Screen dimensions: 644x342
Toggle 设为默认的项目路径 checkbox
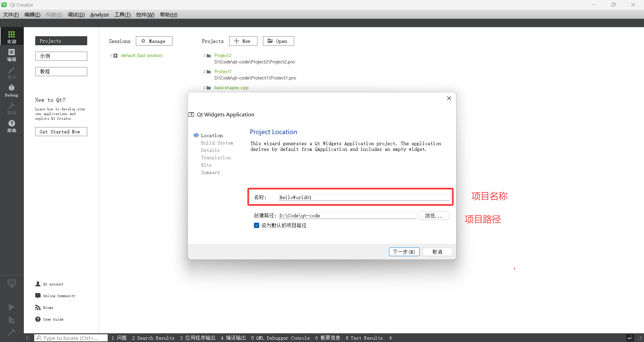tap(257, 225)
